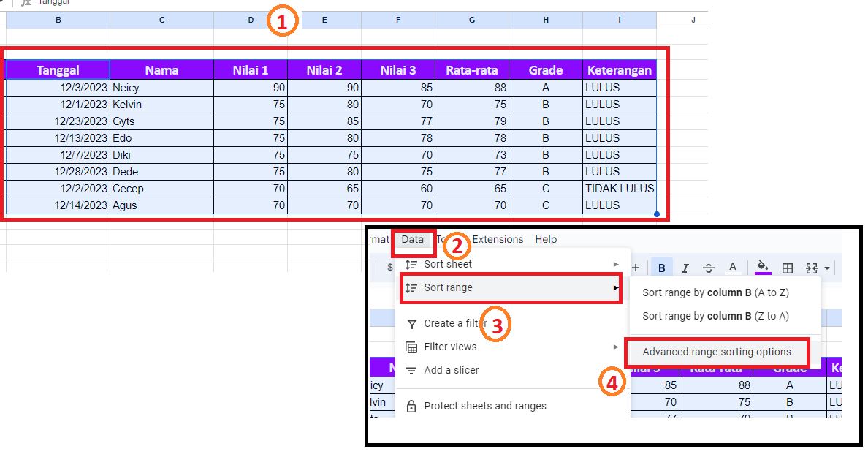Viewport: 868px width, 457px height.
Task: Open the Data menu
Action: 412,239
